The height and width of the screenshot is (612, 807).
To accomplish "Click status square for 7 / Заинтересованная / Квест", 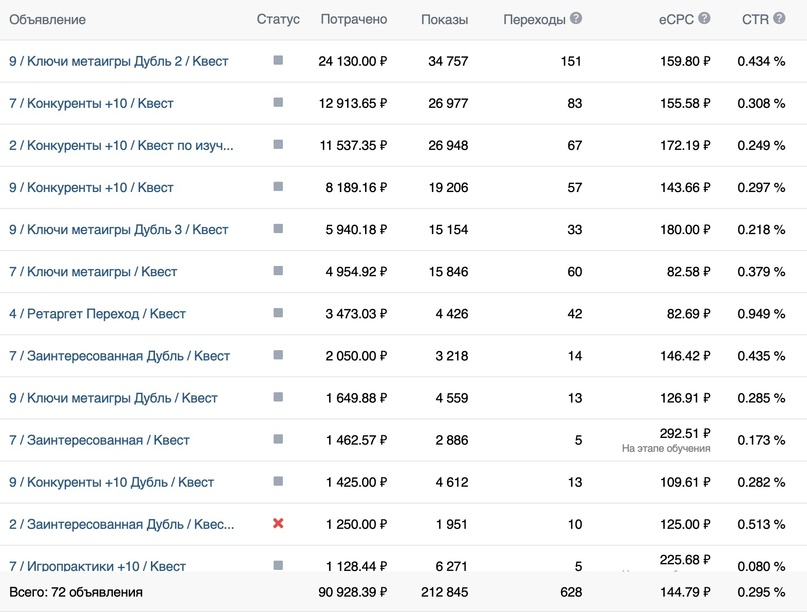I will coord(278,439).
